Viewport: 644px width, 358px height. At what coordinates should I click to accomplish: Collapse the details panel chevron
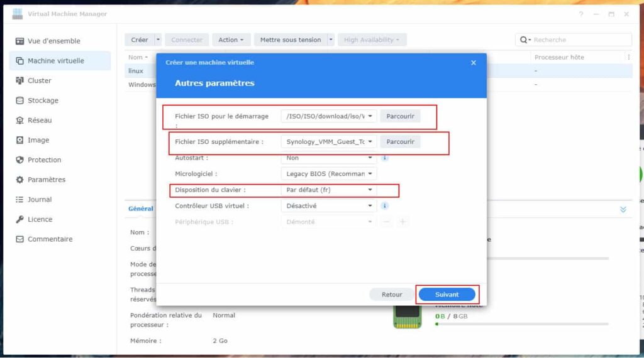point(623,210)
